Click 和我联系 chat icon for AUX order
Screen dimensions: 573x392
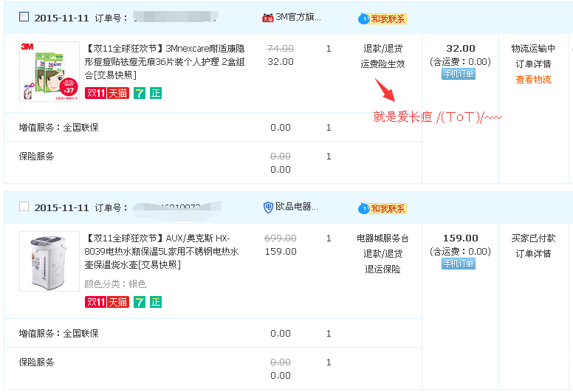[382, 208]
